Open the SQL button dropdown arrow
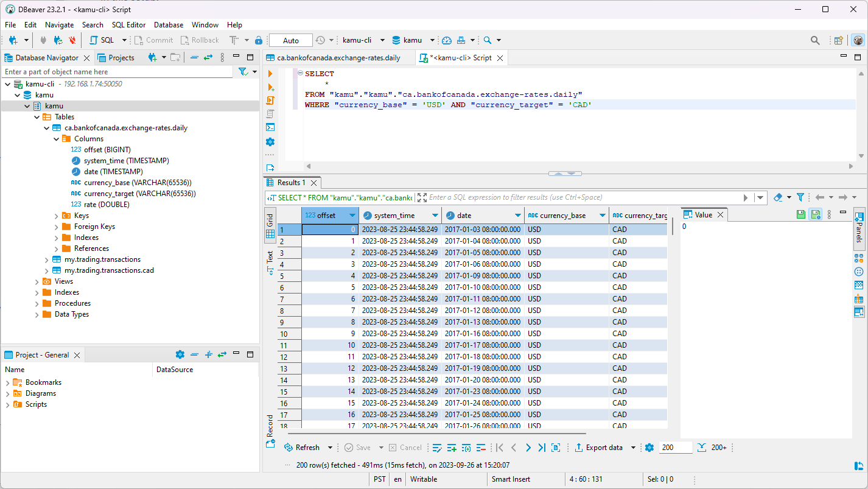Screen dimensions: 868x489 [x=124, y=40]
